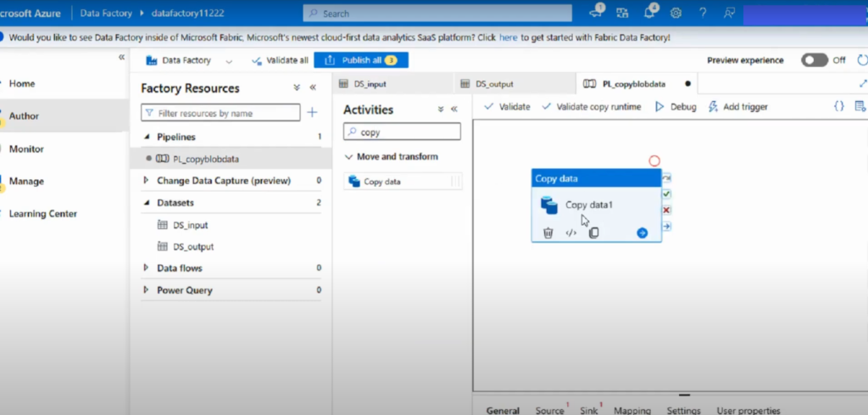Add a new factory resource with plus
Screen dimensions: 868x415
312,113
